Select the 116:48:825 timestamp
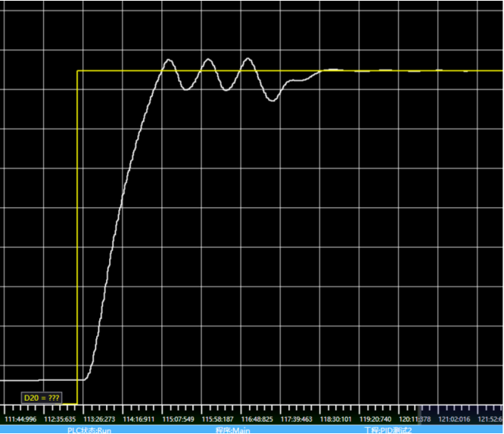Image resolution: width=504 pixels, height=434 pixels. [x=257, y=419]
